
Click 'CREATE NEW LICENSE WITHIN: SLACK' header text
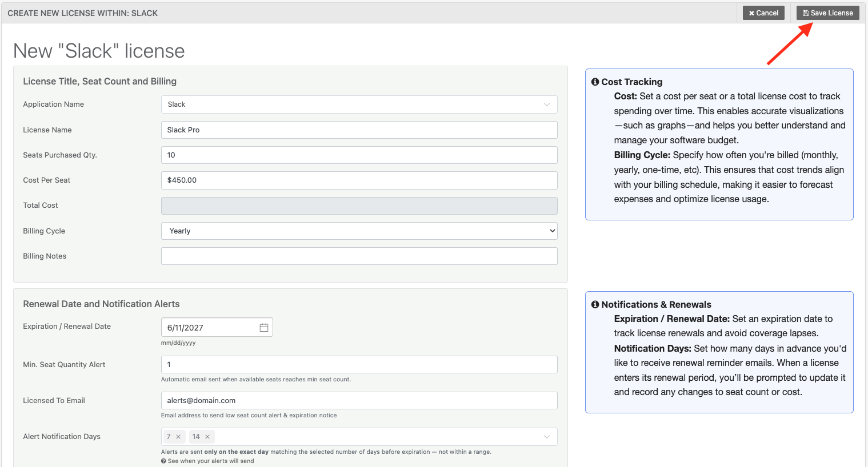(x=83, y=13)
